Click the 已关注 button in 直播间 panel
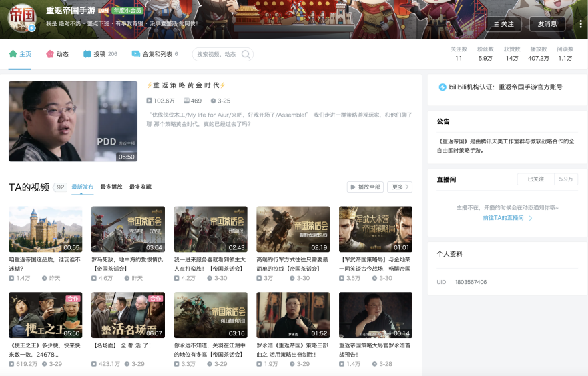 click(x=535, y=179)
